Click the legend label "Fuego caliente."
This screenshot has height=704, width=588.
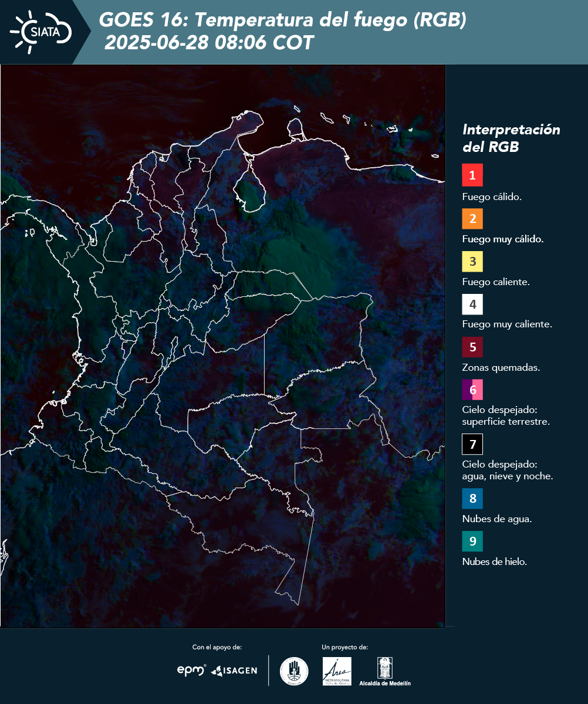click(496, 282)
